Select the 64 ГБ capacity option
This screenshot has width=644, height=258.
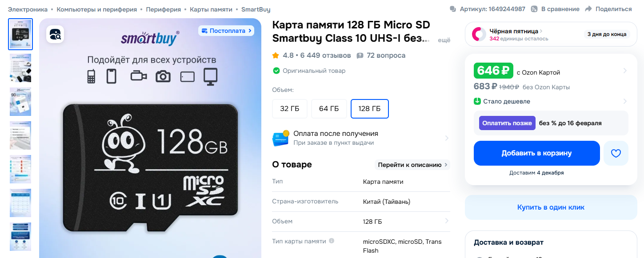(x=329, y=109)
